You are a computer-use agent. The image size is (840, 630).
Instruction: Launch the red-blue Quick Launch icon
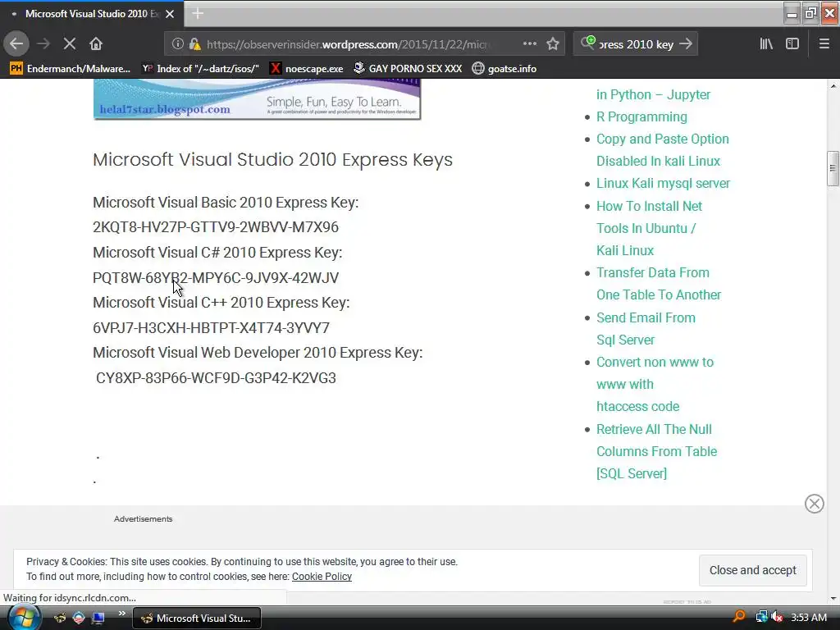coord(79,618)
